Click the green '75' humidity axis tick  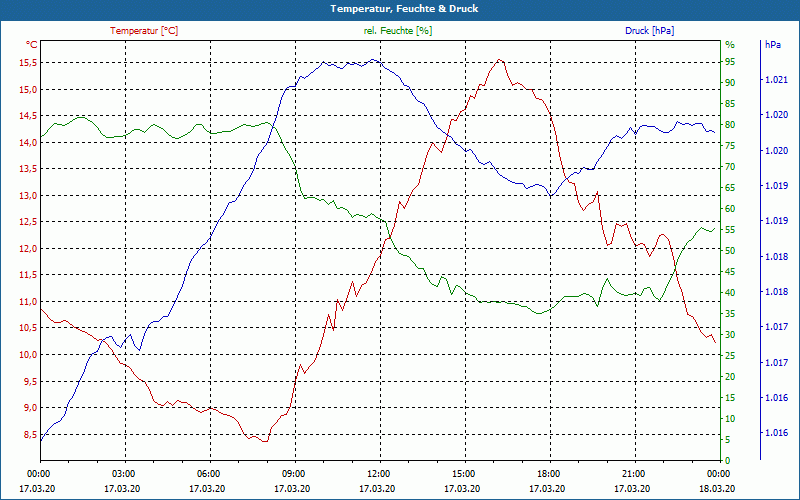(730, 146)
